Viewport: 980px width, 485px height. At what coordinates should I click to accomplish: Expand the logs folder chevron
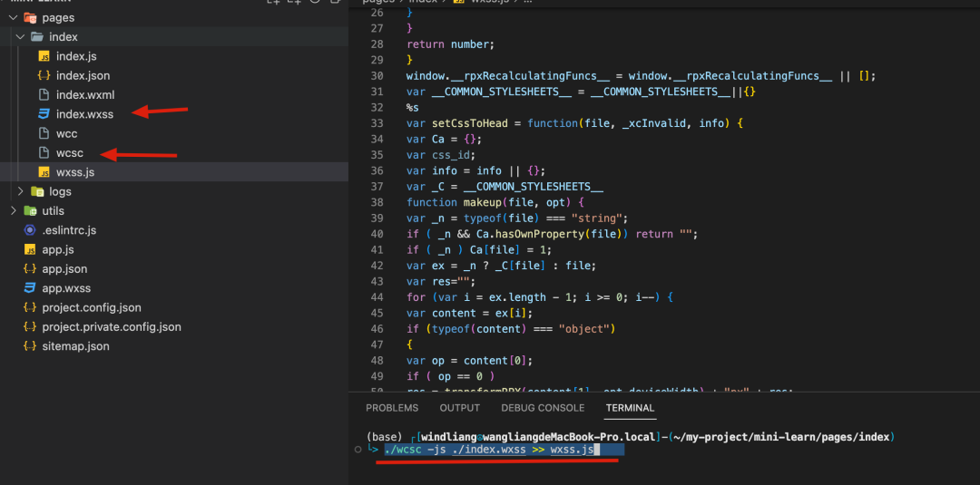pyautogui.click(x=20, y=191)
